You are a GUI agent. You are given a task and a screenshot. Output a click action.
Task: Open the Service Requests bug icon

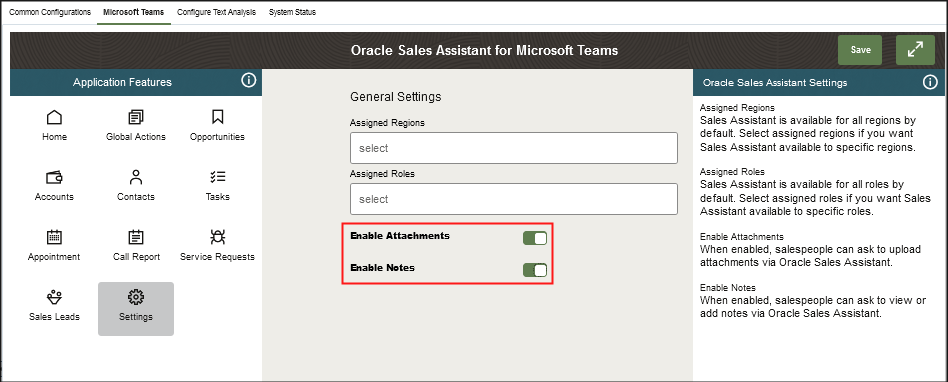(218, 236)
